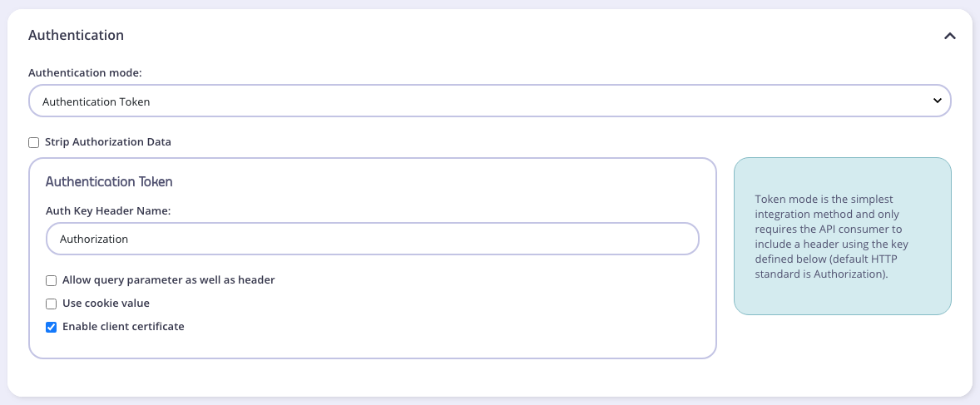Click the "Strip Authorization Data" label text
The height and width of the screenshot is (405, 980).
pos(108,142)
